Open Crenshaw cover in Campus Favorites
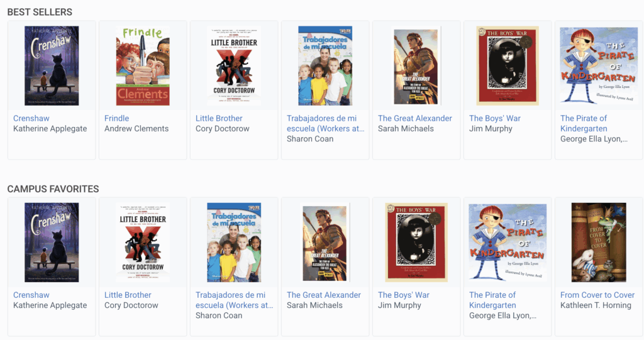The height and width of the screenshot is (340, 644). (52, 242)
